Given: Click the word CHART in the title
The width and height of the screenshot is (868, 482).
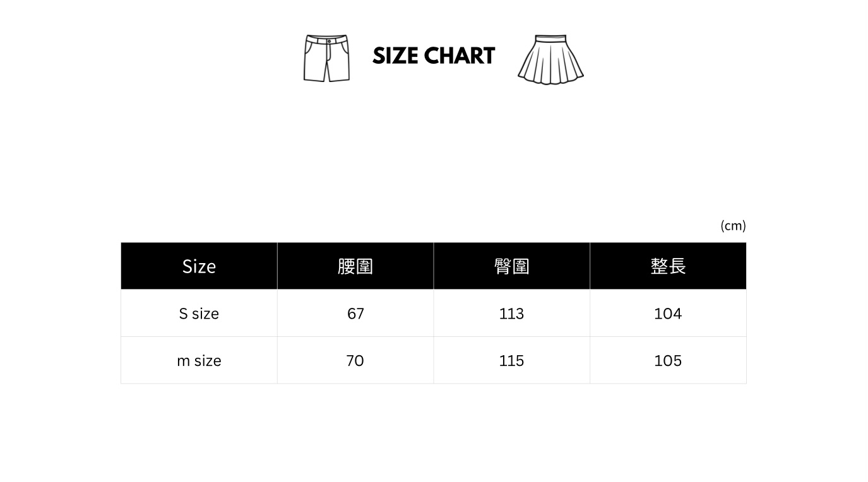Looking at the screenshot, I should (x=460, y=56).
